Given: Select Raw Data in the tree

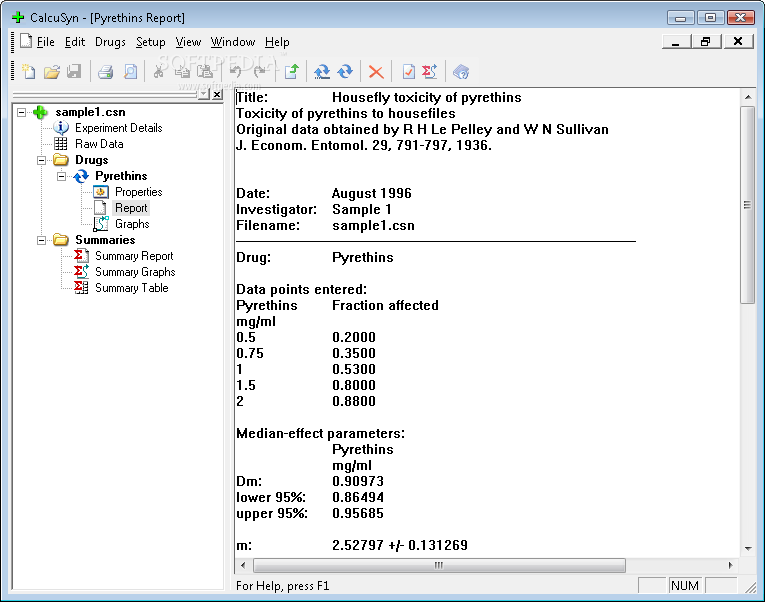Looking at the screenshot, I should point(99,144).
